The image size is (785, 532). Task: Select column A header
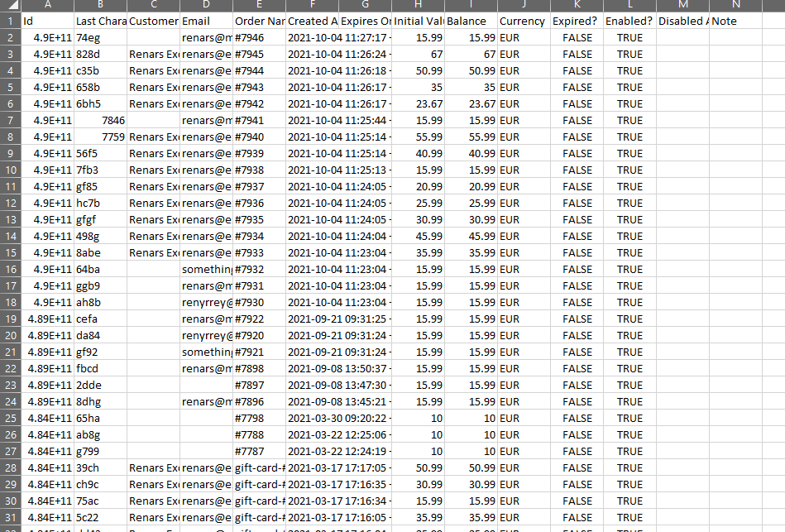[x=46, y=5]
